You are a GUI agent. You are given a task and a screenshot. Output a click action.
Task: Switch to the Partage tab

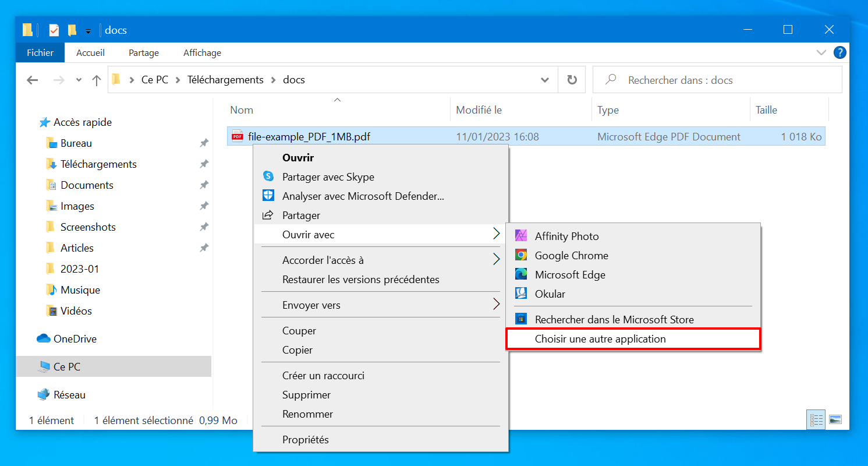point(144,52)
